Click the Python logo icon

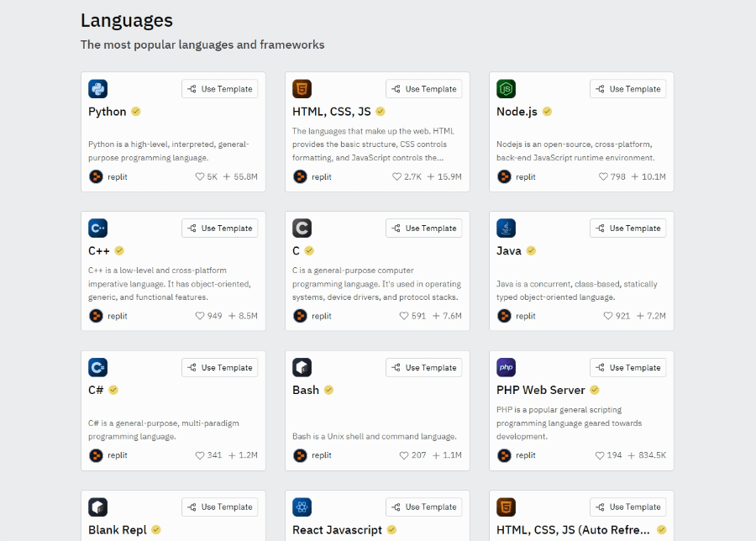tap(98, 89)
